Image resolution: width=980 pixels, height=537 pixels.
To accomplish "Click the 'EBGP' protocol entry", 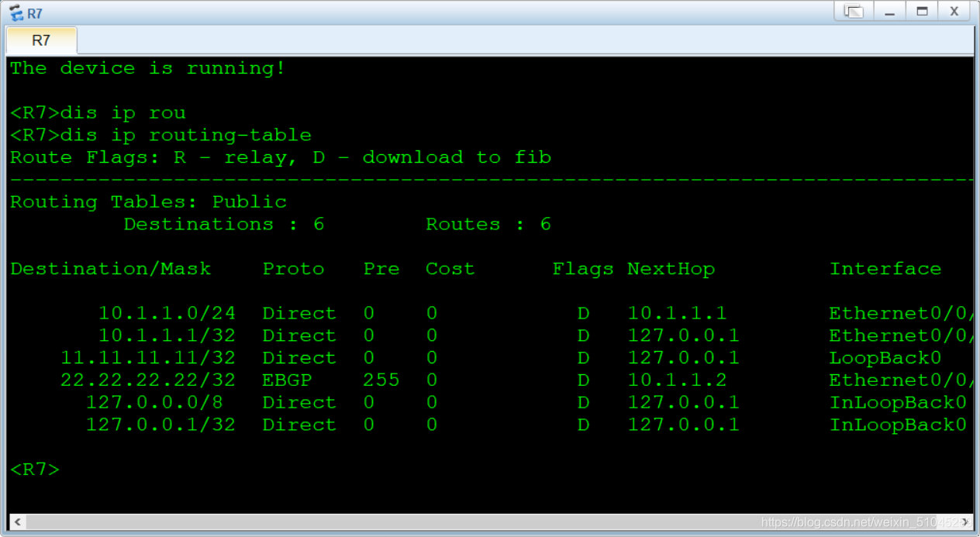I will [x=287, y=380].
